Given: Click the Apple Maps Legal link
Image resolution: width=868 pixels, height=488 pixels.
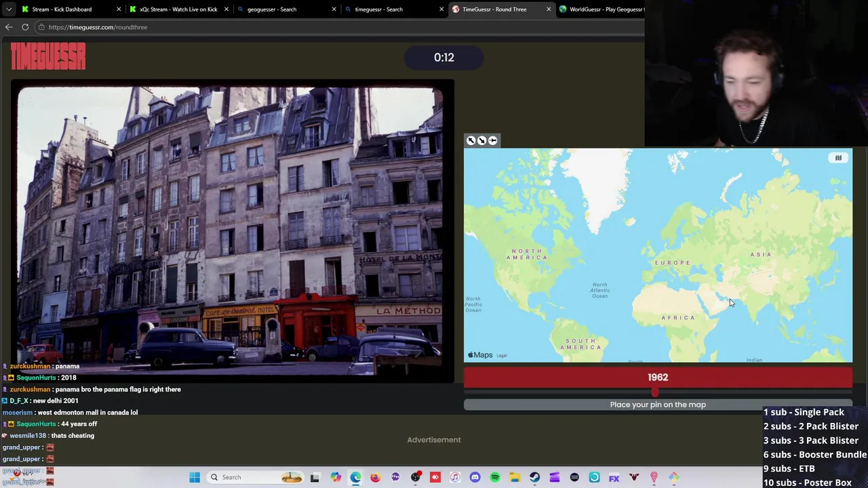Looking at the screenshot, I should [502, 355].
